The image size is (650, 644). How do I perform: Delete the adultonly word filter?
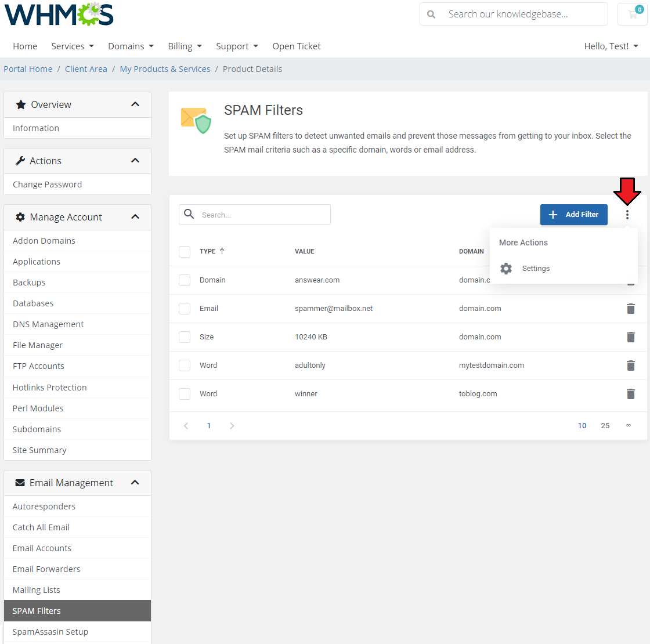pyautogui.click(x=630, y=366)
